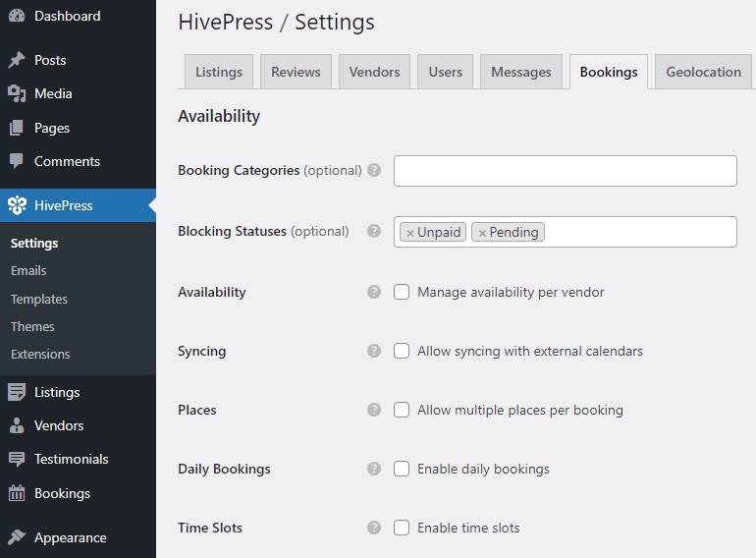Click help icon for Daily Bookings

point(374,469)
